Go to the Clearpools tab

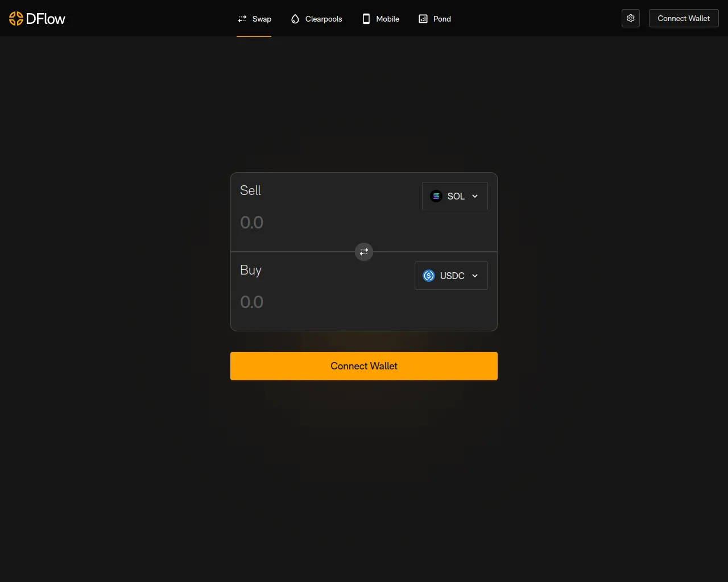point(316,19)
